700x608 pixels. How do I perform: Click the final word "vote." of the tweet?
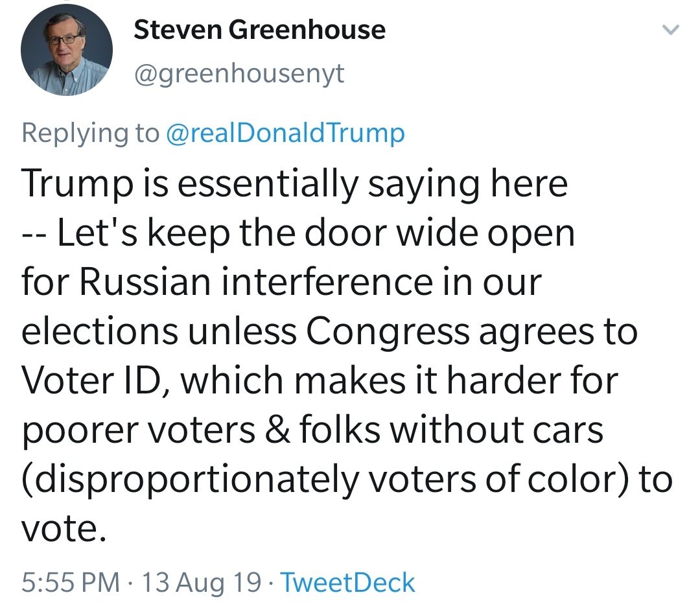pos(63,528)
